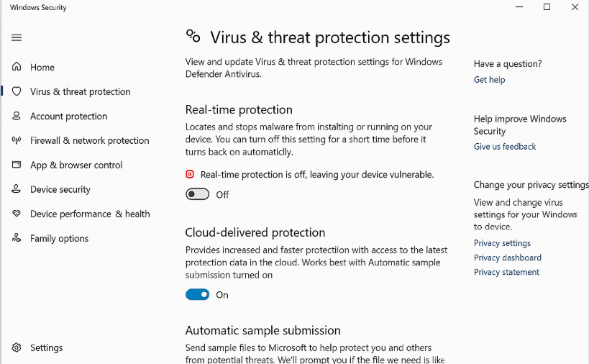The image size is (589, 364).
Task: Disable the Cloud-delivered protection toggle
Action: [x=197, y=294]
